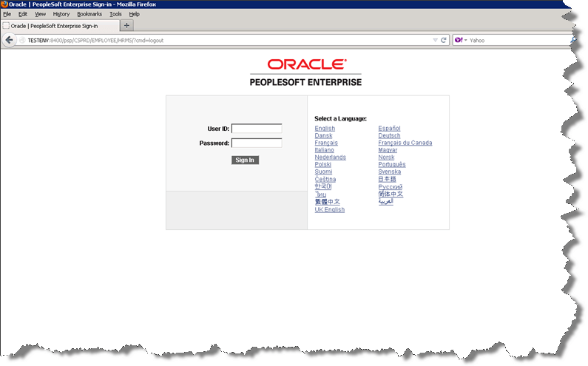Select Čeština language link
Screen dimensions: 588x366
point(325,179)
